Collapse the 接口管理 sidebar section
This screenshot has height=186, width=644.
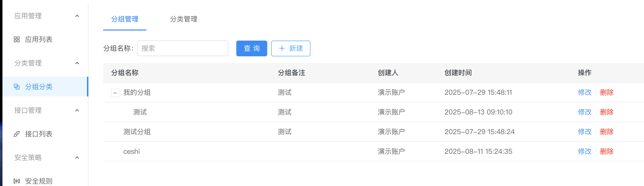[x=77, y=110]
